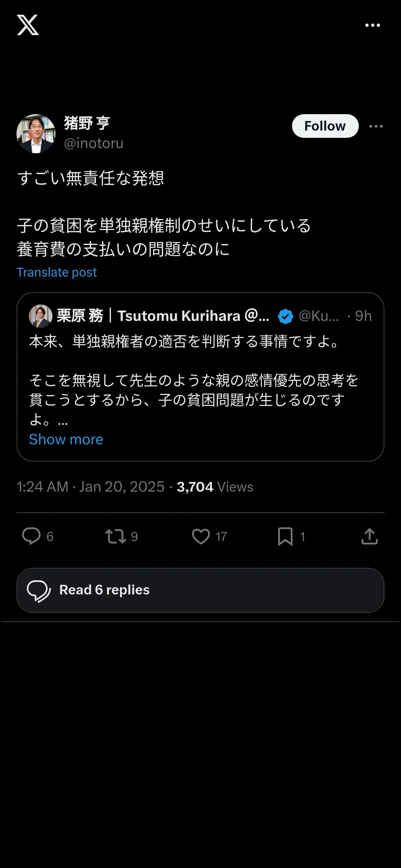This screenshot has width=401, height=868.
Task: Open Tsutomu Kurihara's avatar in quoted post
Action: 40,316
